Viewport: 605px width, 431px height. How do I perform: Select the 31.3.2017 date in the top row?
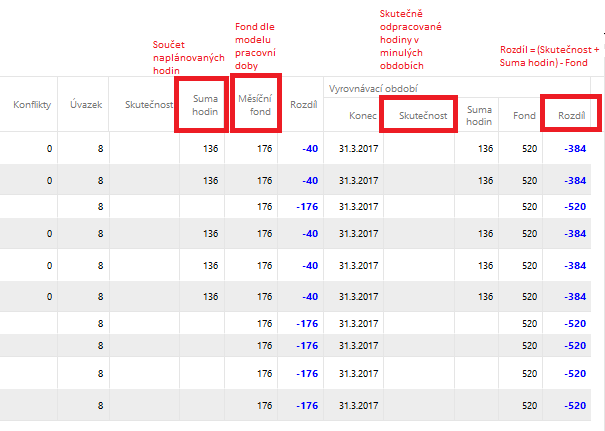(x=358, y=149)
